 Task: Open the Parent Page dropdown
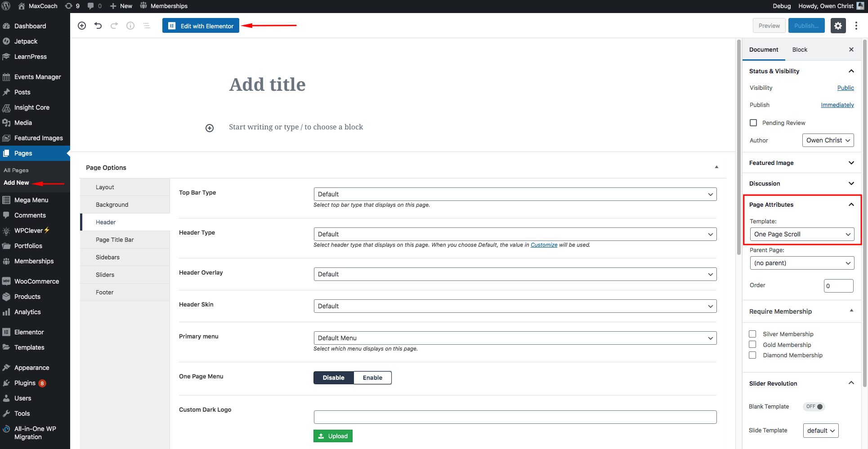point(802,263)
